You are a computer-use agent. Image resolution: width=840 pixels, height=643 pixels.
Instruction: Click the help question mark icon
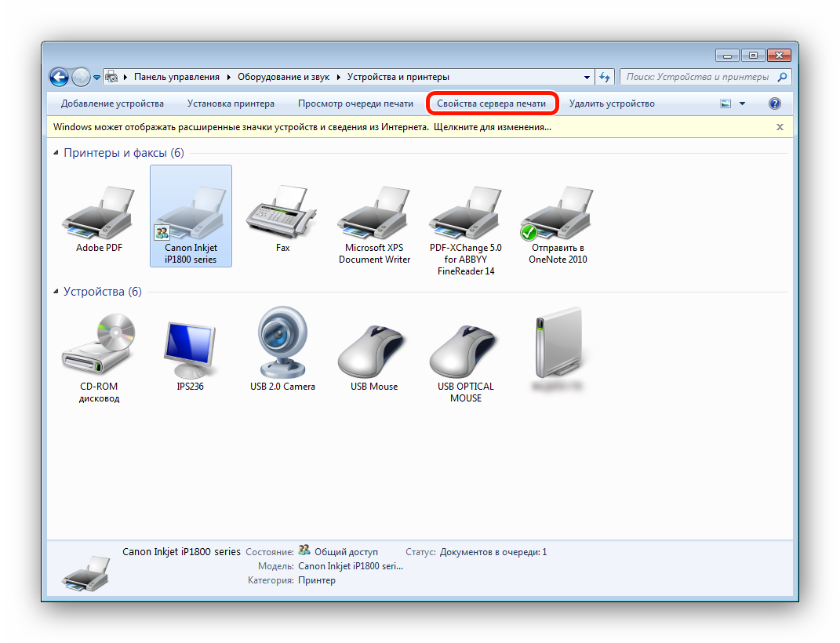pos(775,104)
